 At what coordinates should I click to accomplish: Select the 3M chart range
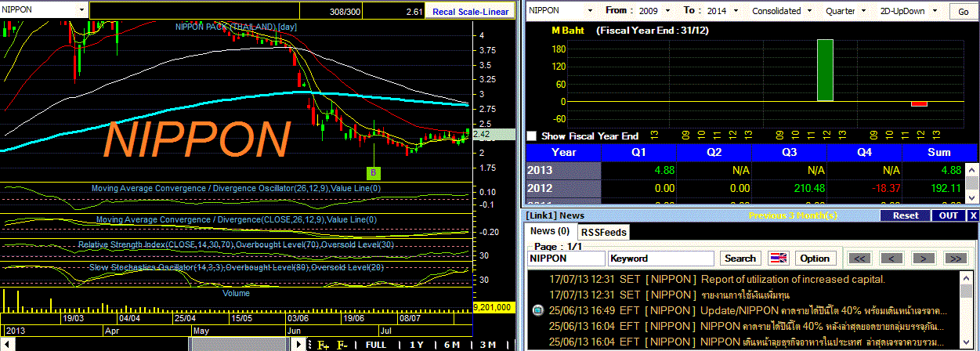point(489,345)
